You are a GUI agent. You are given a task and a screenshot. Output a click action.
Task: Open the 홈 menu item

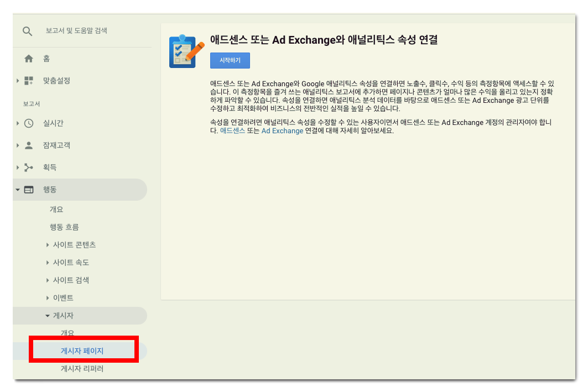(46, 59)
